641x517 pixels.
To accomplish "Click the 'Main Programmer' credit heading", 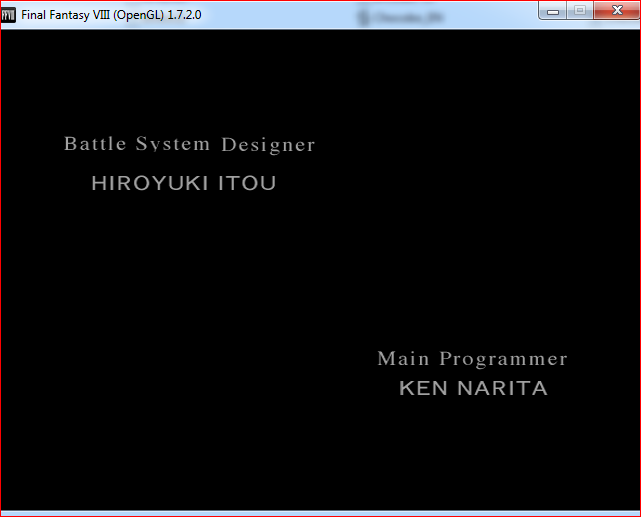I will (x=473, y=359).
